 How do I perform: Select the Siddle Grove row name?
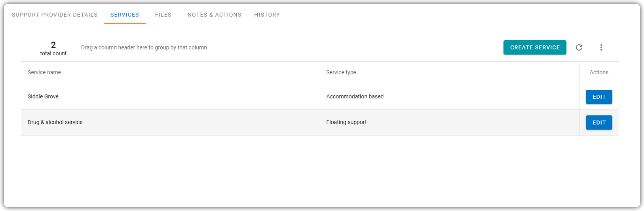[43, 96]
